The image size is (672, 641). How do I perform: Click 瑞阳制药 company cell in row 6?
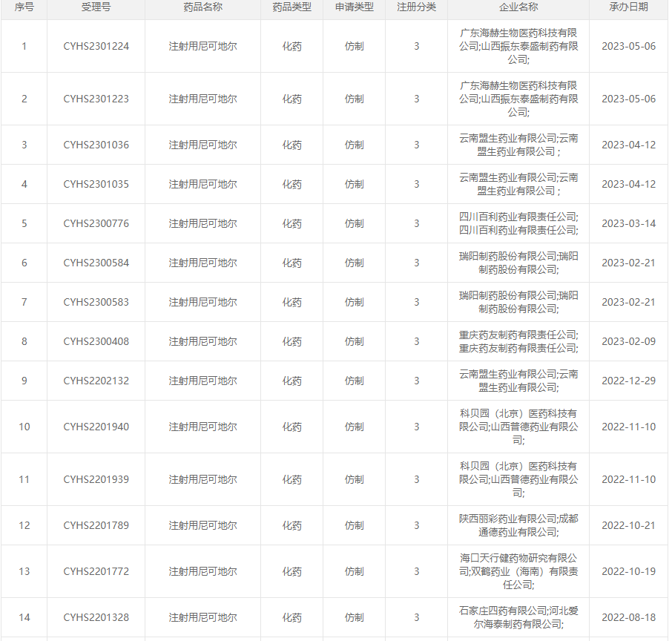[518, 263]
